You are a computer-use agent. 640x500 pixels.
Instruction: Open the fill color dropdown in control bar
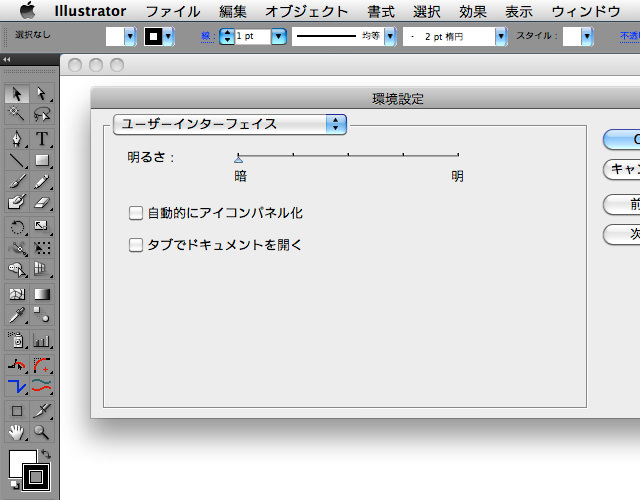coord(130,36)
